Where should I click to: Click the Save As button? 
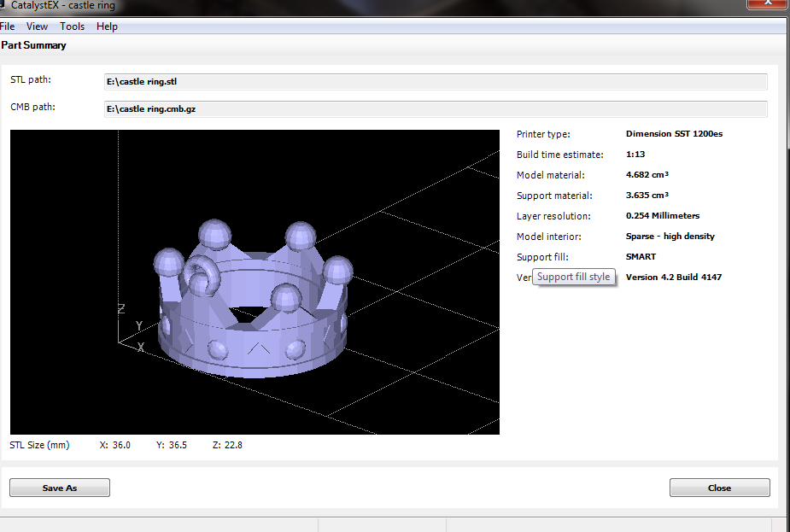click(60, 488)
